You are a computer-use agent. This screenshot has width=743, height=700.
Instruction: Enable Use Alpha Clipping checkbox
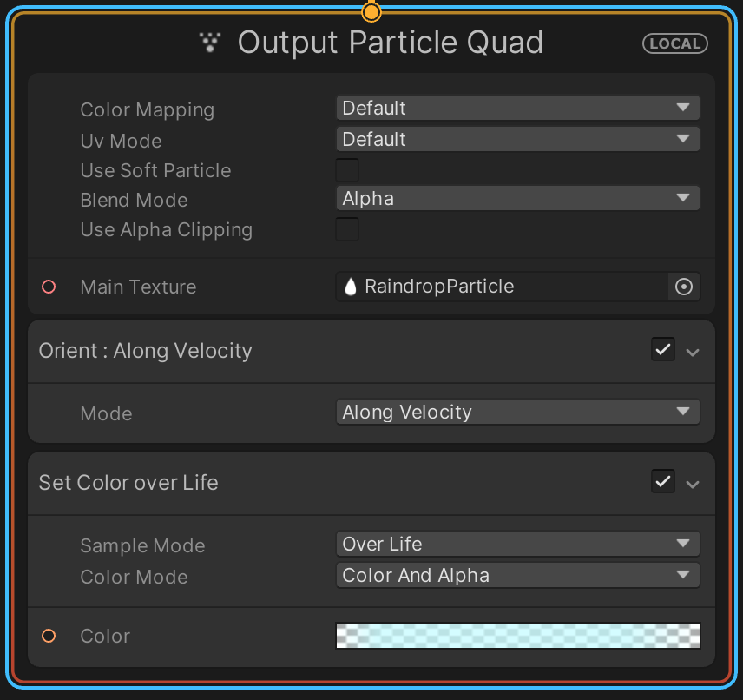coord(347,229)
